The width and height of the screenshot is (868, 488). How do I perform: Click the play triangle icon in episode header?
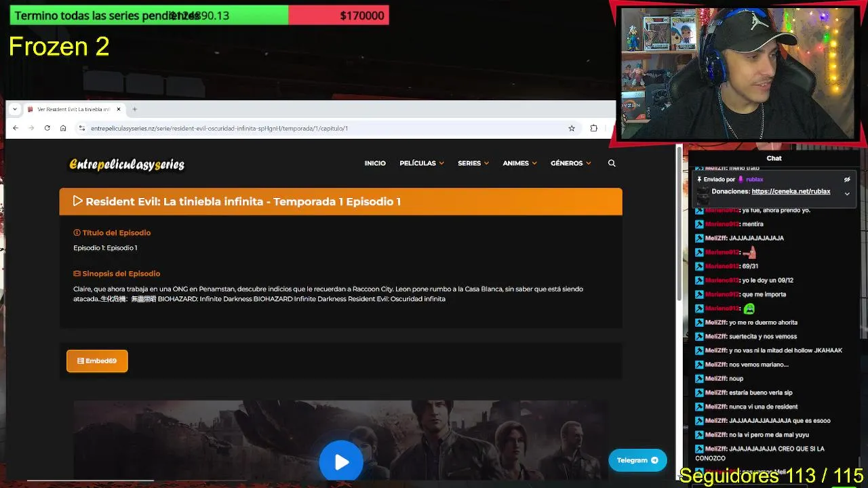(77, 201)
